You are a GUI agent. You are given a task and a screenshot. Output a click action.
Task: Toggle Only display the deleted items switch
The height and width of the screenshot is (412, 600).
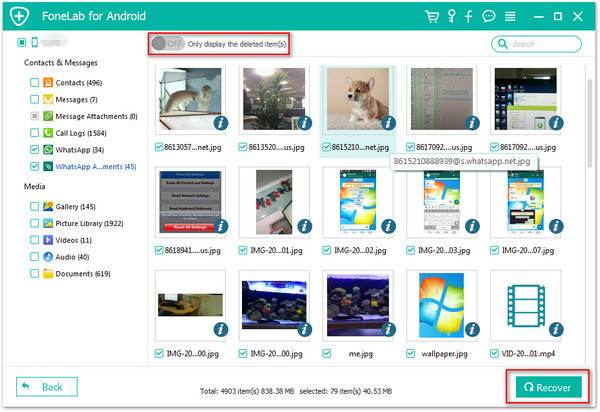tap(168, 44)
